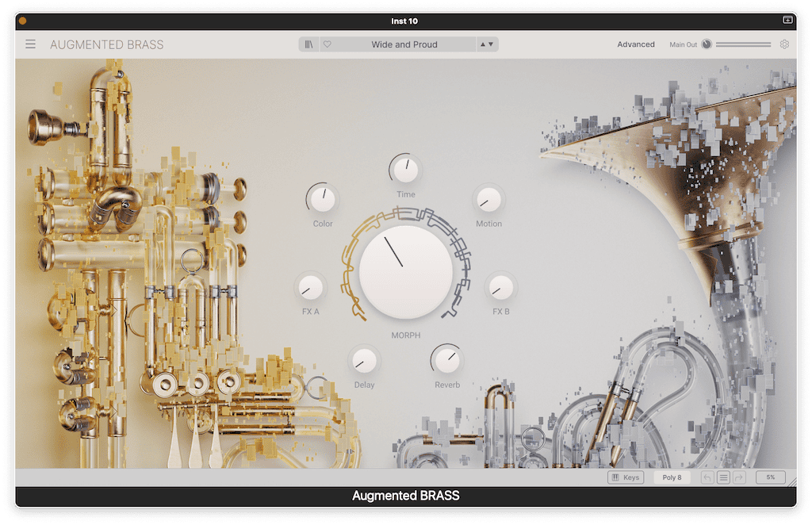Click the window corner resize handle

[792, 482]
